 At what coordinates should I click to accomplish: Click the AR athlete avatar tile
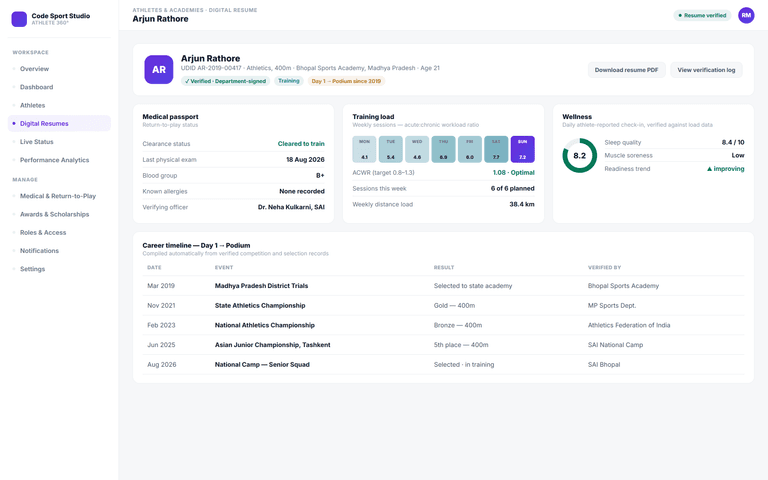tap(159, 70)
